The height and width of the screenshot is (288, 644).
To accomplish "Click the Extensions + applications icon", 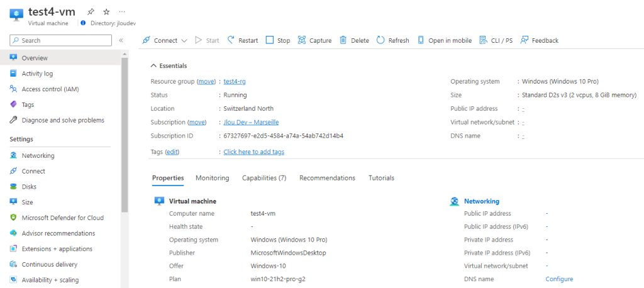I will click(14, 249).
